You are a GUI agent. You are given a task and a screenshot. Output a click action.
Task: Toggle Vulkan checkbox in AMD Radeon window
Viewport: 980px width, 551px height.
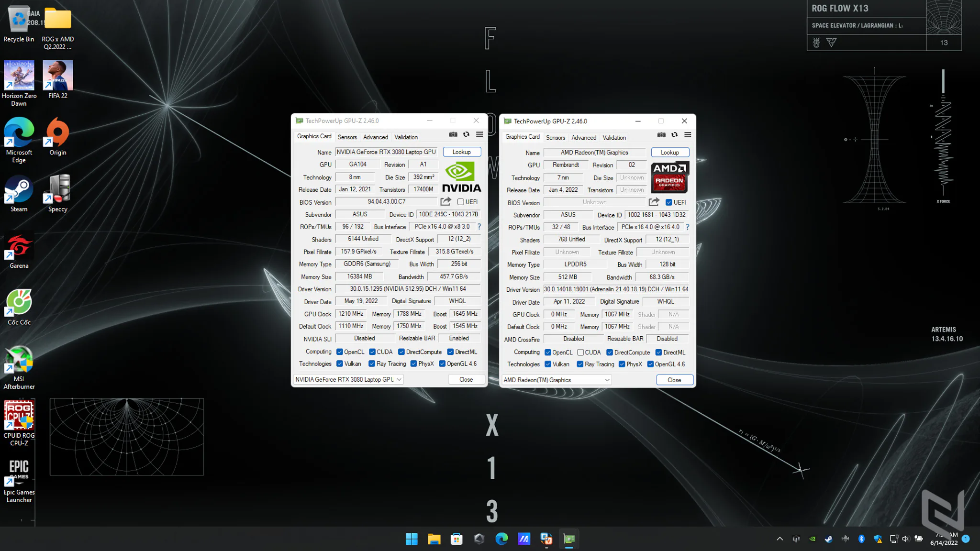pyautogui.click(x=548, y=364)
